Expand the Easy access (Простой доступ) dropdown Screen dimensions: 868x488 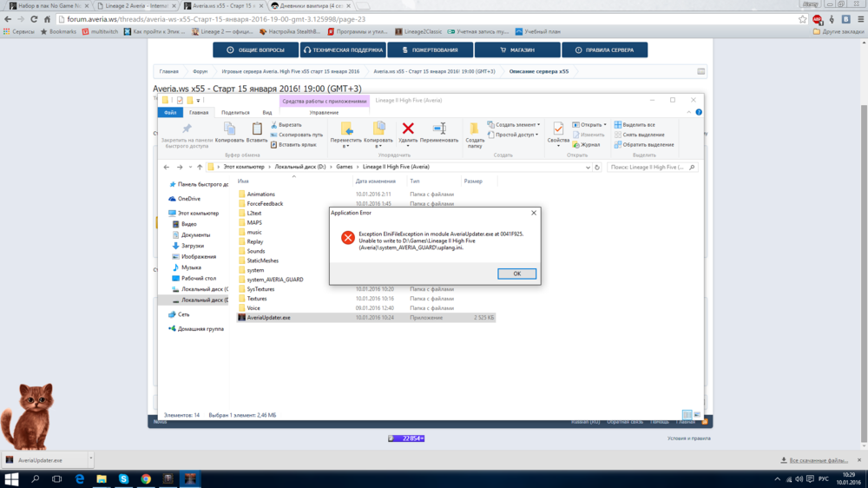coord(516,135)
